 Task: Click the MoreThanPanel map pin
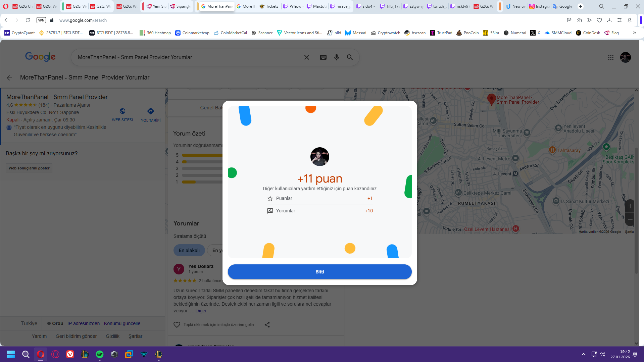pos(491,100)
